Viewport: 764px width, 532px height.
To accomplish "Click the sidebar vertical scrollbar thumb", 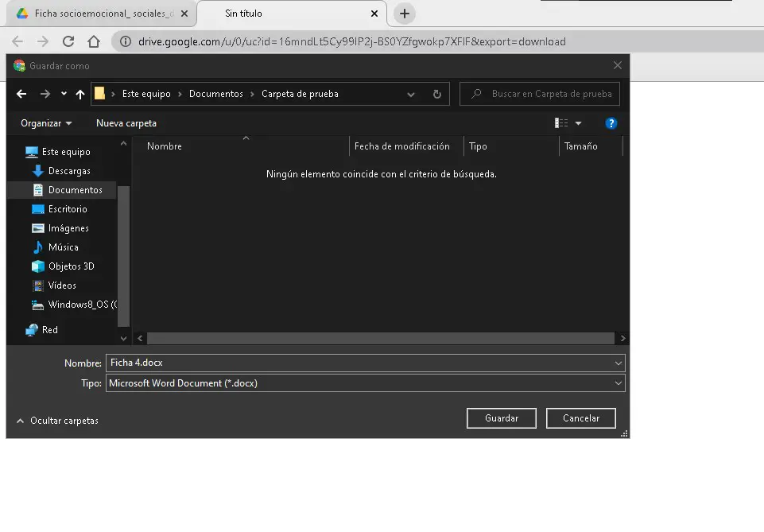I will click(x=124, y=256).
